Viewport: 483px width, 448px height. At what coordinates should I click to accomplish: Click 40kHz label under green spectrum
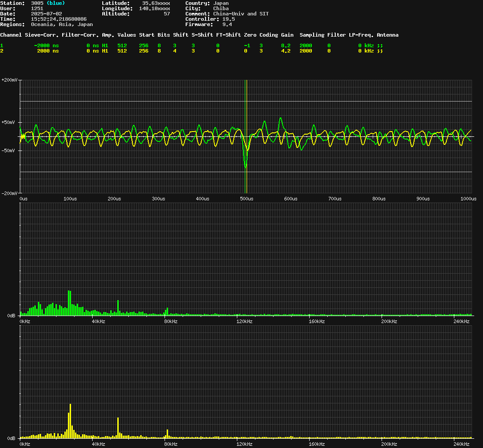[x=98, y=322]
